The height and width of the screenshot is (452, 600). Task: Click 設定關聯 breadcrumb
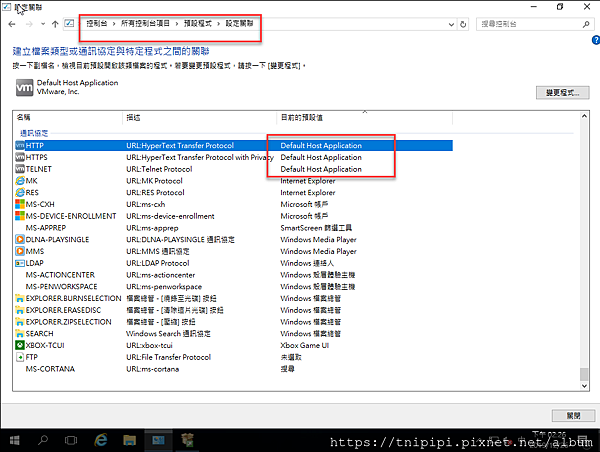[240, 23]
